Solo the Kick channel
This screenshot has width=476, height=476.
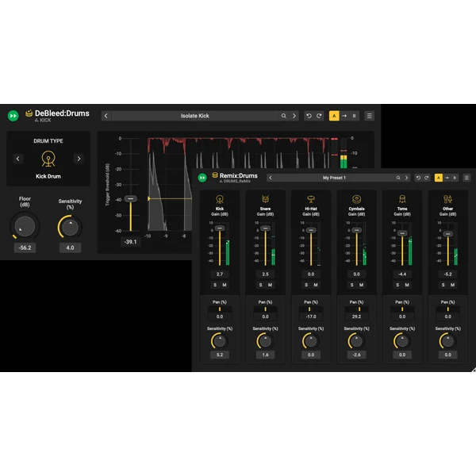(215, 285)
